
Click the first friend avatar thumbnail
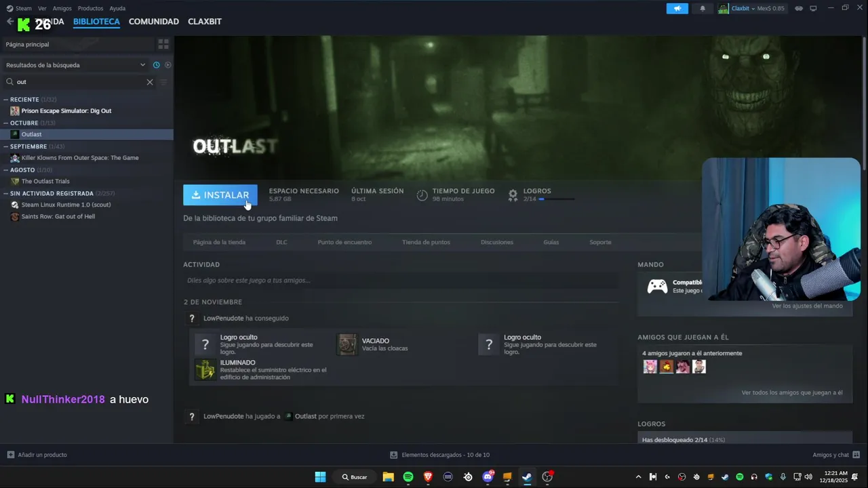[650, 367]
